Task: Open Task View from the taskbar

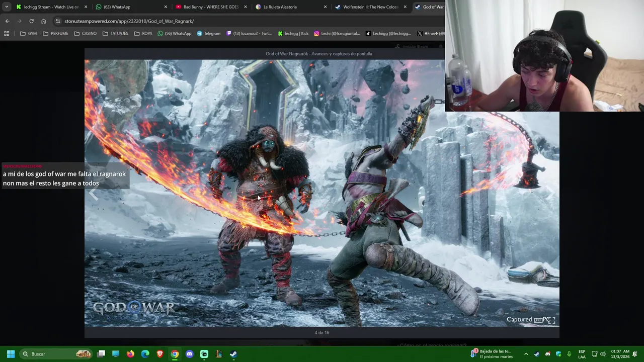Action: click(101, 354)
